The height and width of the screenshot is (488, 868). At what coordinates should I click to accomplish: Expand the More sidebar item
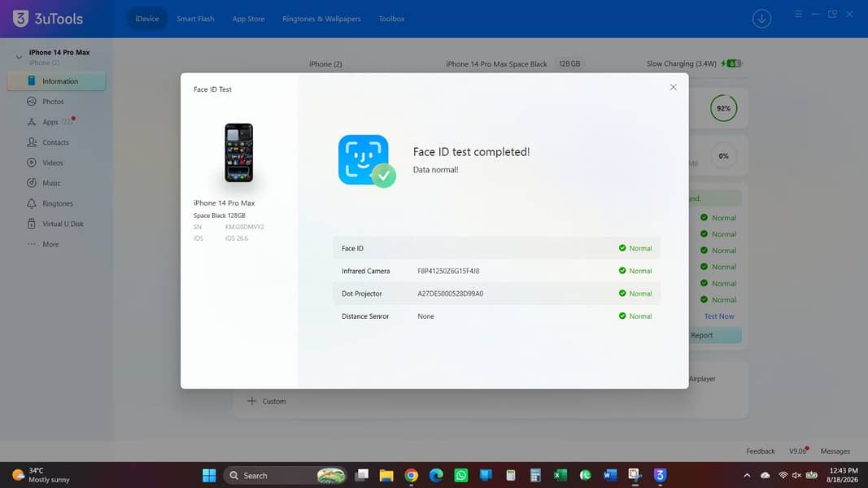pos(50,244)
